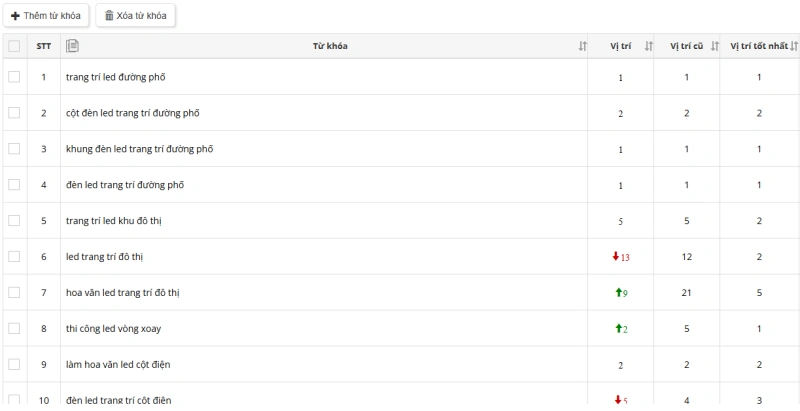
Task: Sort by Vị trí cũ column arrows
Action: pyautogui.click(x=714, y=47)
